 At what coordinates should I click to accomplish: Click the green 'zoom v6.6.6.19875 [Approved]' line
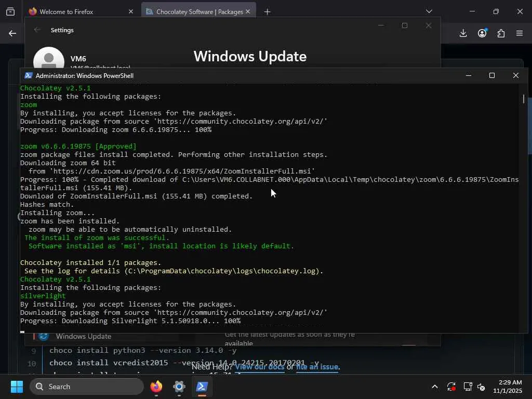click(x=78, y=146)
